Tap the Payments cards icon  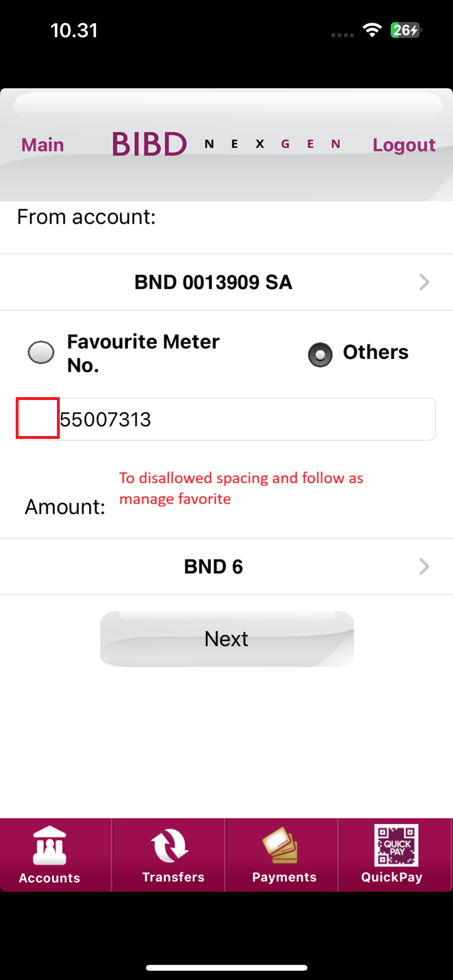pyautogui.click(x=281, y=845)
